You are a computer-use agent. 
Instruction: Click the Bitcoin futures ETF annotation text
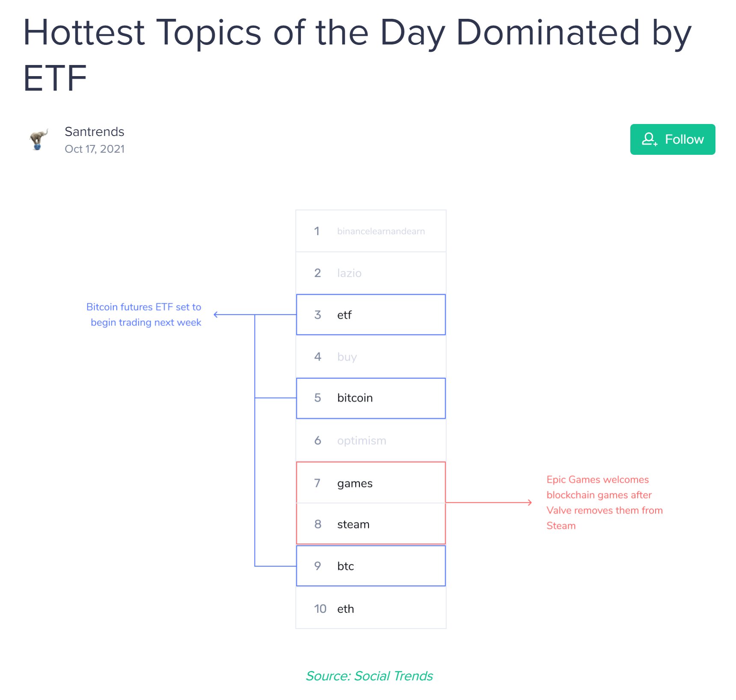[144, 315]
